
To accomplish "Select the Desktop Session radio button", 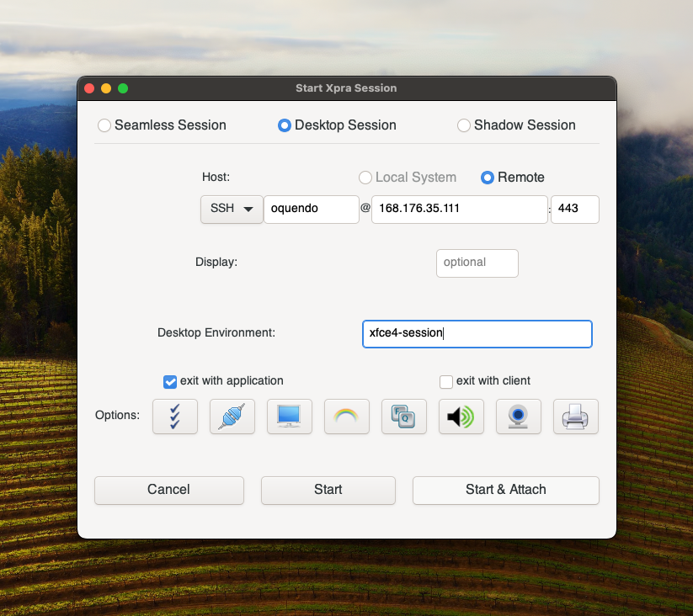I will tap(284, 125).
